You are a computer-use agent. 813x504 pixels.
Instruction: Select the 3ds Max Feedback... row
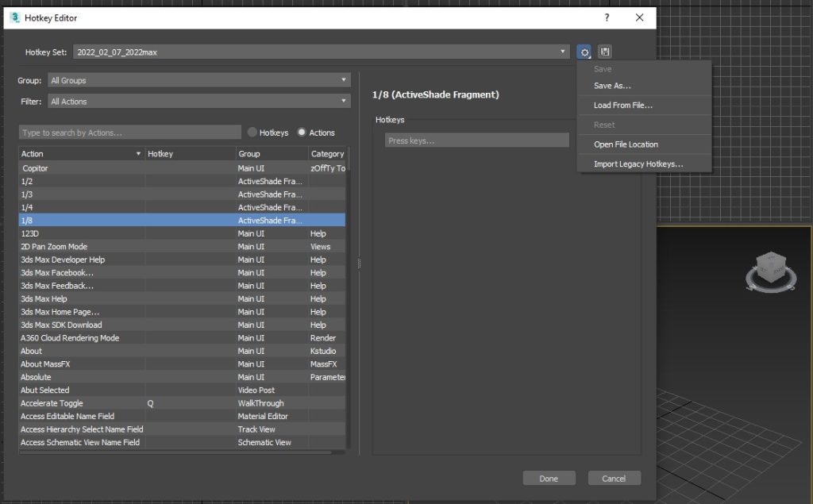(x=182, y=285)
